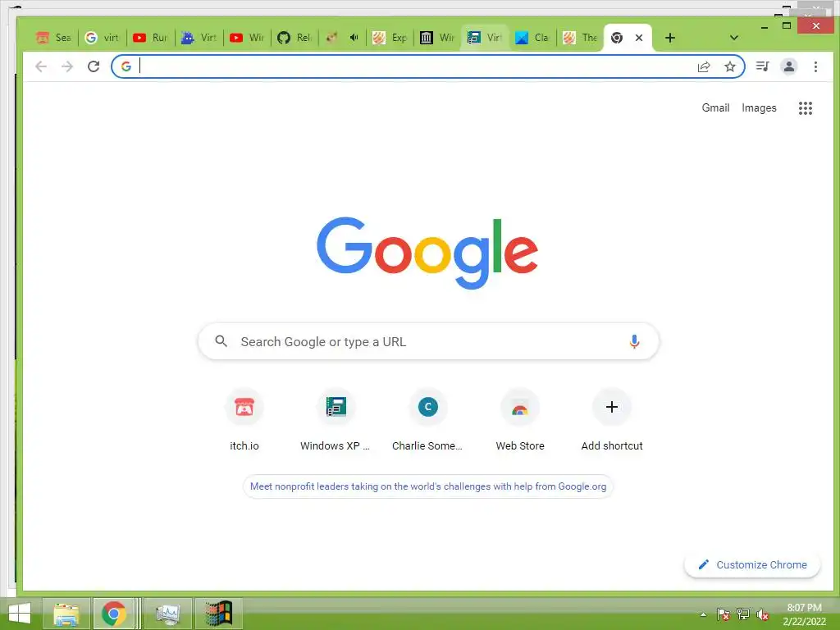Image resolution: width=840 pixels, height=630 pixels.
Task: Click the magnifier icon in the search box
Action: pyautogui.click(x=221, y=340)
